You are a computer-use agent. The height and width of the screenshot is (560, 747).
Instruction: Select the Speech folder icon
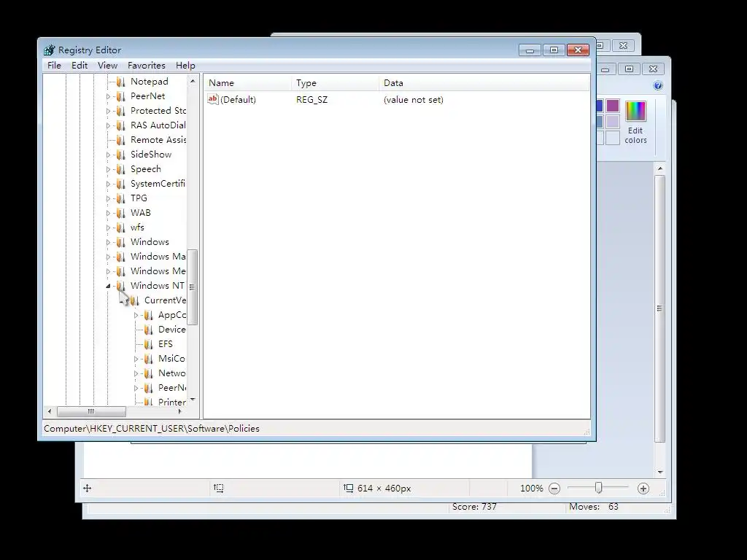click(121, 169)
